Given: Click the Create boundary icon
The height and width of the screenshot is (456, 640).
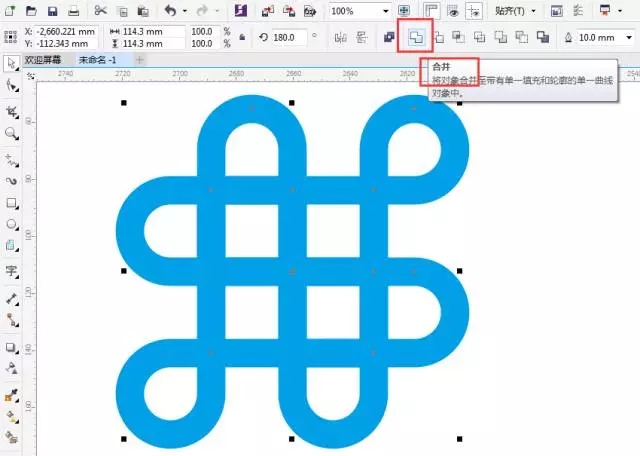Looking at the screenshot, I should [x=543, y=37].
